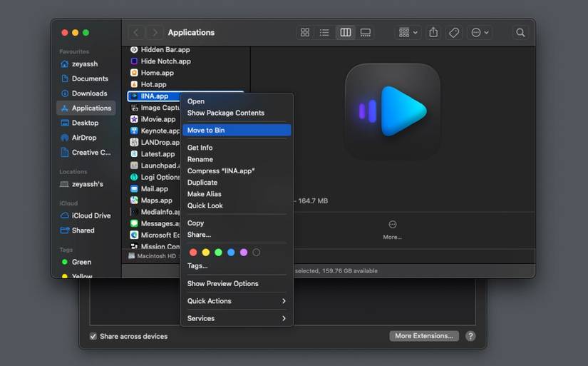This screenshot has height=366, width=588.
Task: Open zeyassh home folder in sidebar
Action: coord(86,63)
